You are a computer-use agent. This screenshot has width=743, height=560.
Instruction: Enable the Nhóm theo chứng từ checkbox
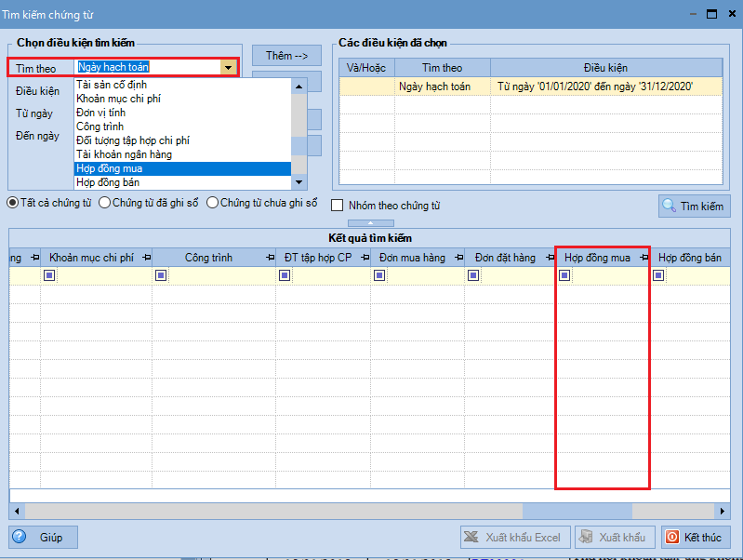338,206
